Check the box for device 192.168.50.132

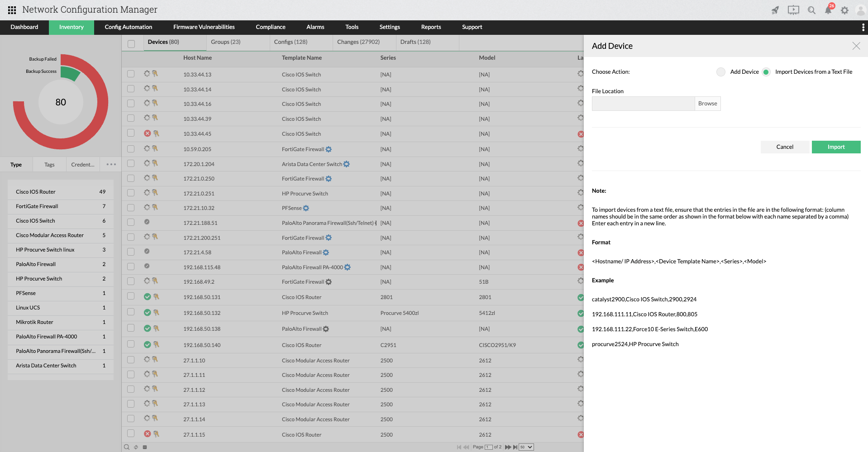click(131, 312)
